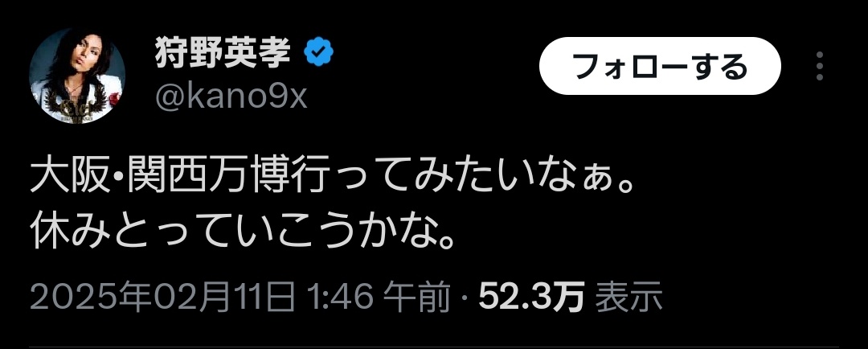Screen dimensions: 868x349
Task: Open the 52.3万 view count
Action: click(531, 297)
